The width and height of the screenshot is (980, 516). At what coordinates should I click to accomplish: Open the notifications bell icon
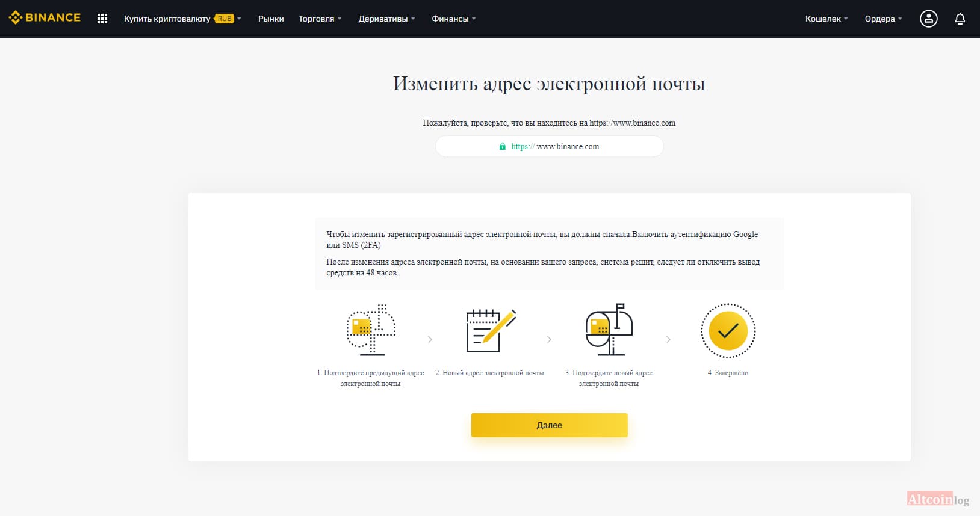[x=960, y=19]
